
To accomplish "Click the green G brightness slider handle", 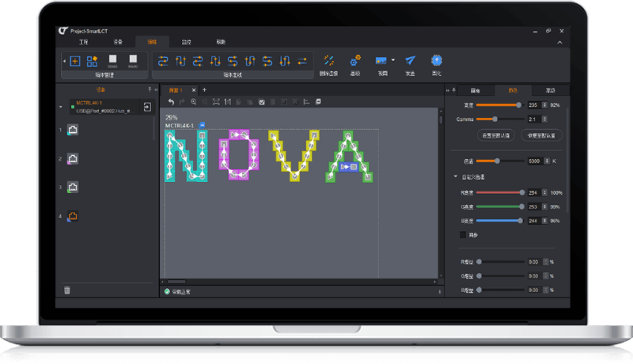I will pyautogui.click(x=521, y=207).
